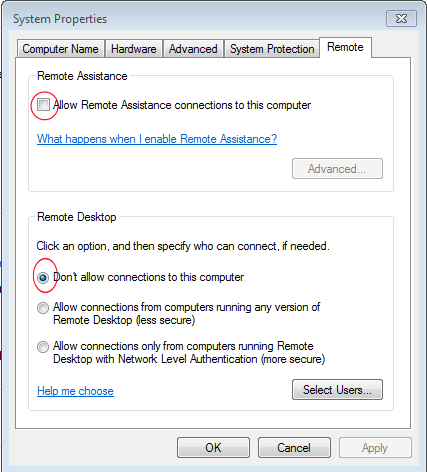
Task: Enable Allow Remote Assistance connections checkbox
Action: tap(43, 105)
